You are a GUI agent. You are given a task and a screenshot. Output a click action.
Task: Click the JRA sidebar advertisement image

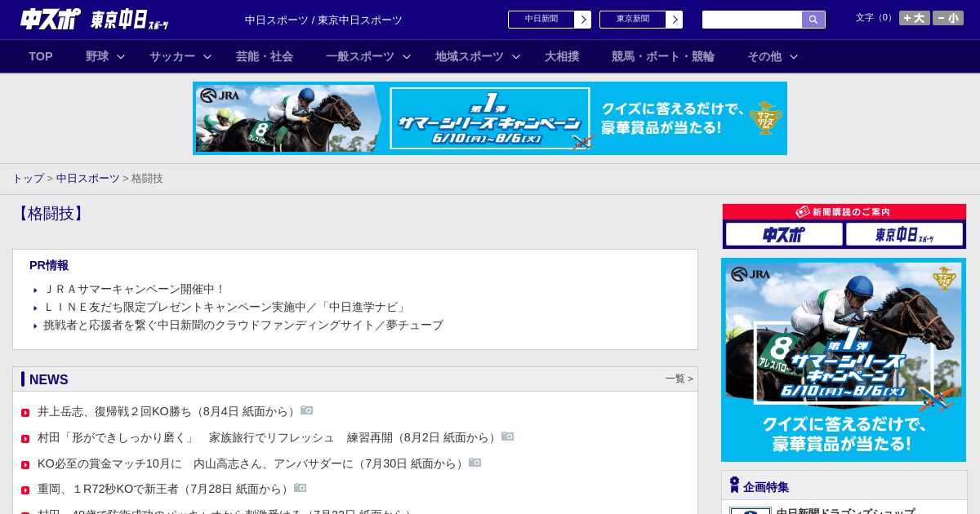(844, 360)
